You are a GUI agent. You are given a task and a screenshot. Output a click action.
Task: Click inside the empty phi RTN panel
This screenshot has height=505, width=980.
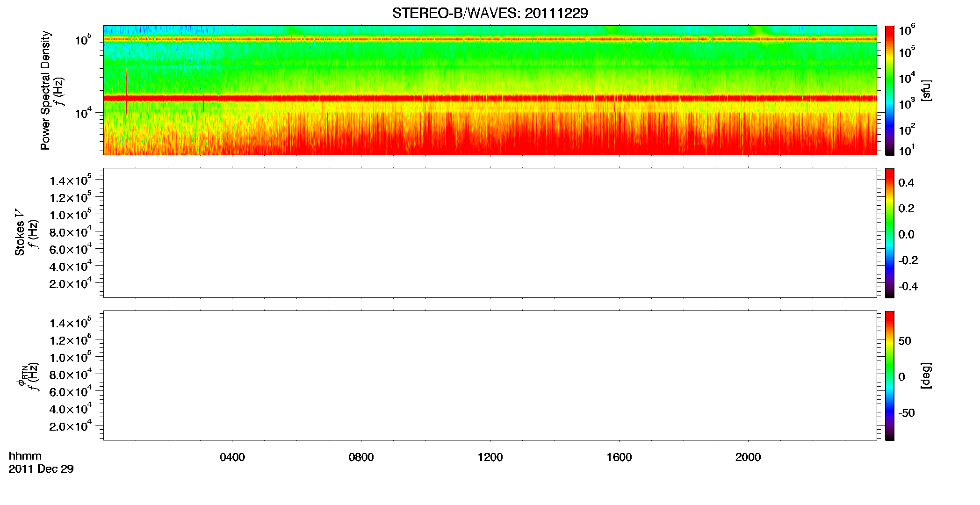point(490,375)
